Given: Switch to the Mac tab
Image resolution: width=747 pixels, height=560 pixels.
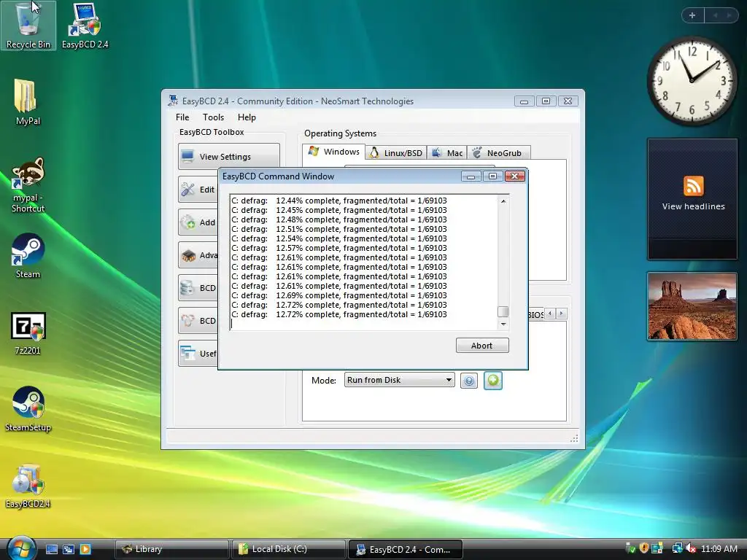Looking at the screenshot, I should [447, 153].
